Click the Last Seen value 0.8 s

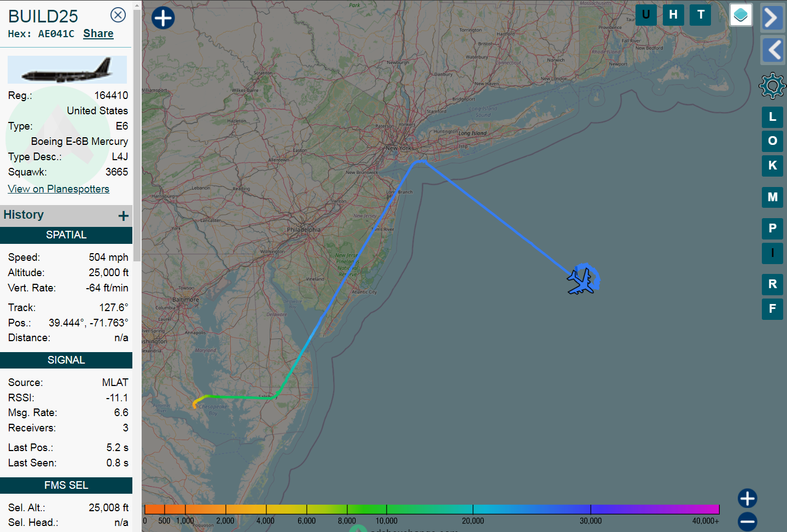[x=117, y=463]
